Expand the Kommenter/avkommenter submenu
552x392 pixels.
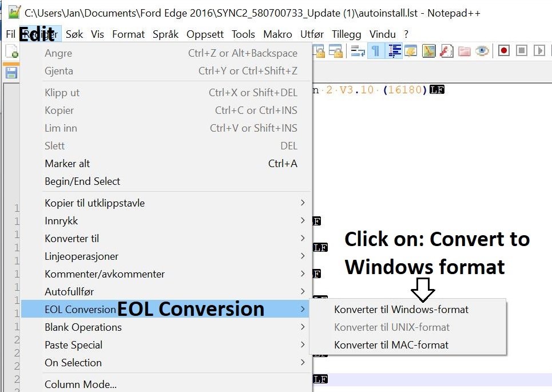[166, 274]
